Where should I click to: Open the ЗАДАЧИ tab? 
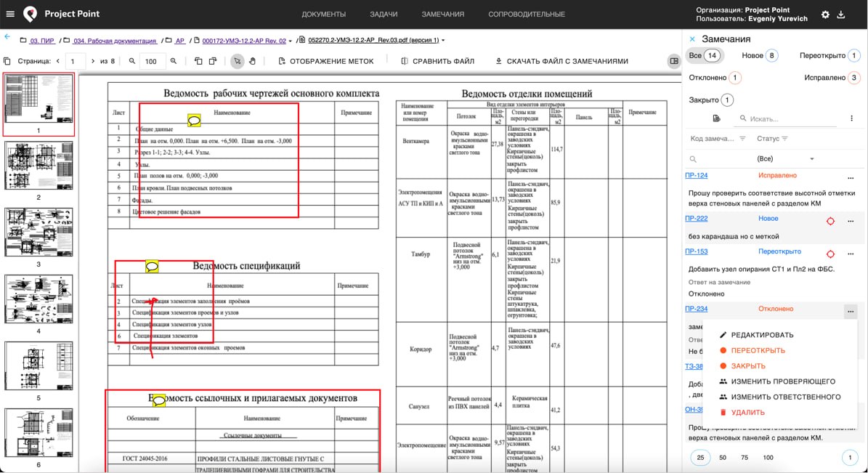(384, 15)
